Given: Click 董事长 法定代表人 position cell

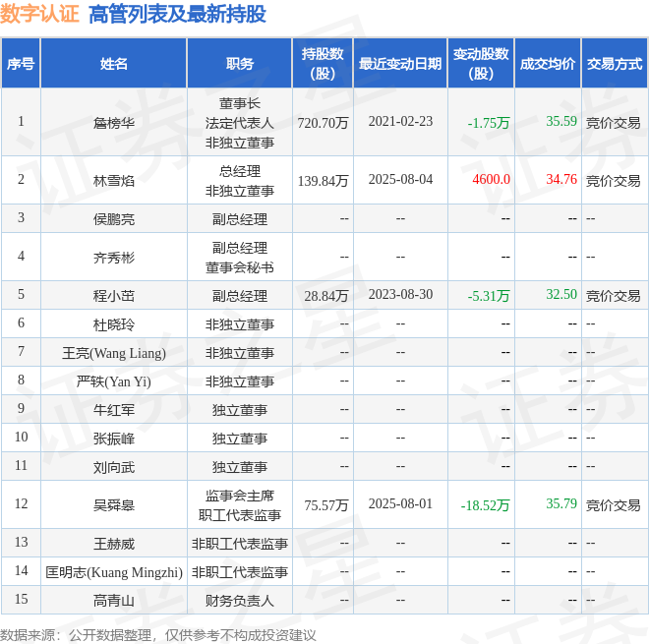Looking at the screenshot, I should coord(240,123).
